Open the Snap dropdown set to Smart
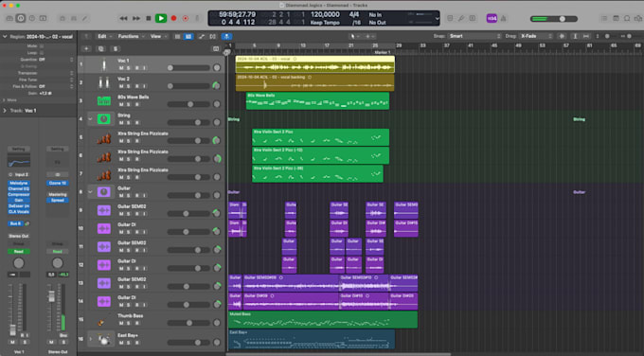 pyautogui.click(x=474, y=36)
